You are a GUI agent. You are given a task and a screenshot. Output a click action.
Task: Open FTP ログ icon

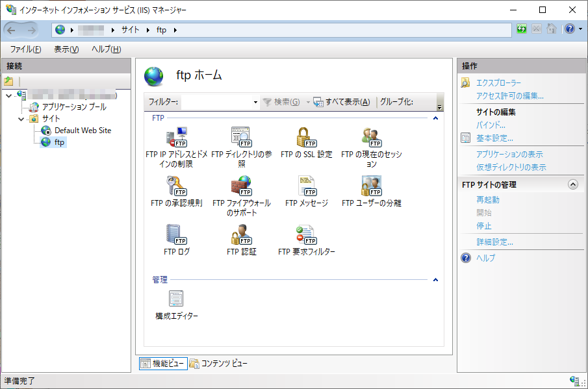(x=176, y=240)
